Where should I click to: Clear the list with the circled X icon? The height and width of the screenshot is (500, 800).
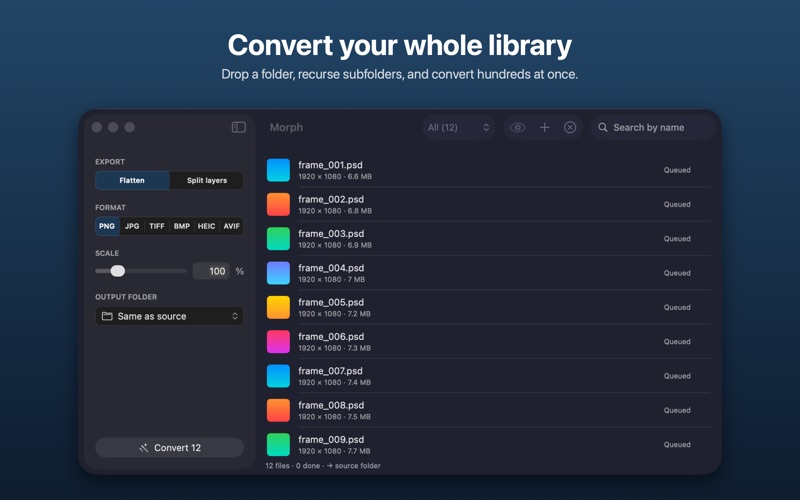[x=570, y=128]
